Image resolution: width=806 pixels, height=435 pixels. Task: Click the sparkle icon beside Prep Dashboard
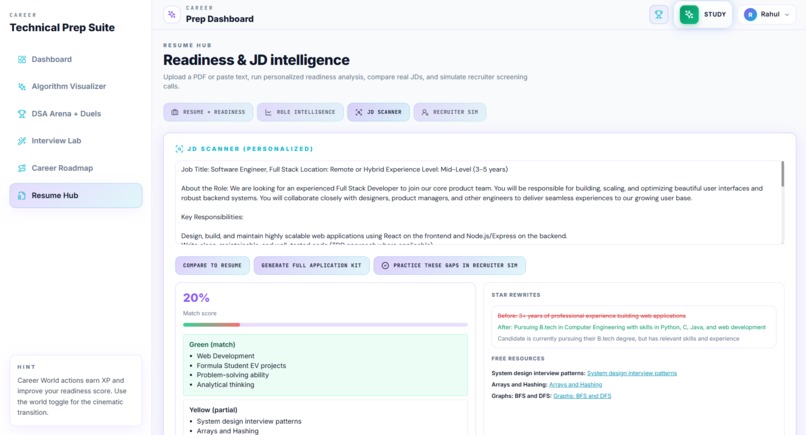pyautogui.click(x=172, y=15)
